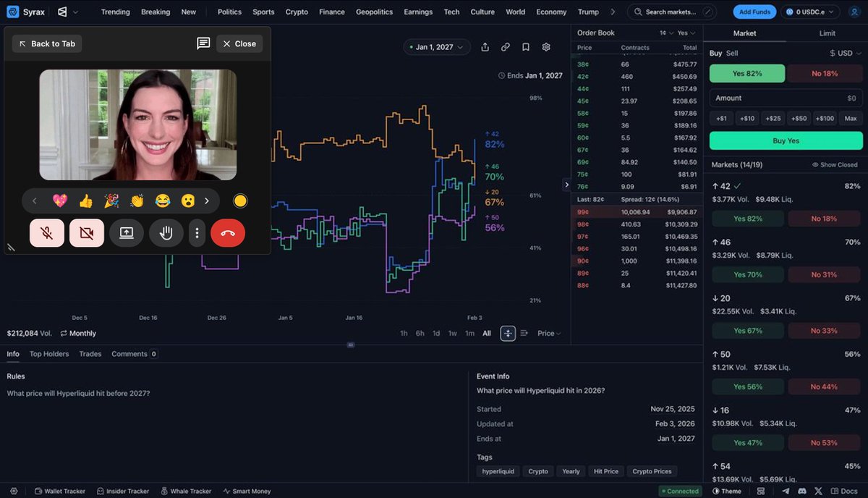Click the Amount input field
Screen dimensions: 868x498
point(786,98)
